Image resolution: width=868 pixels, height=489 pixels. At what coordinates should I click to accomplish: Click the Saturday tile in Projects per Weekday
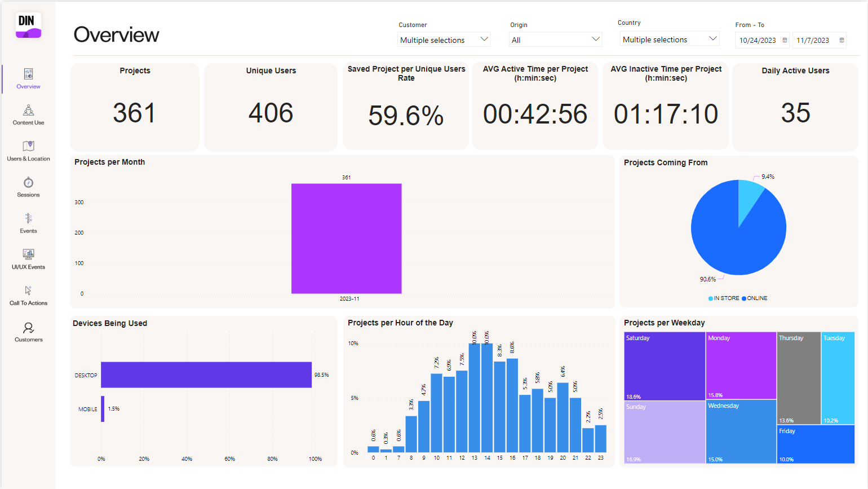point(664,365)
